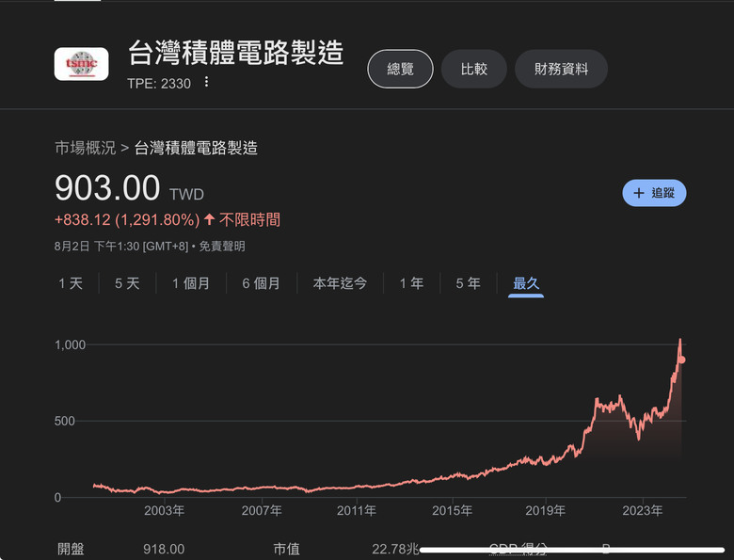Click the 2003年 axis label
The height and width of the screenshot is (560, 734).
pyautogui.click(x=165, y=510)
